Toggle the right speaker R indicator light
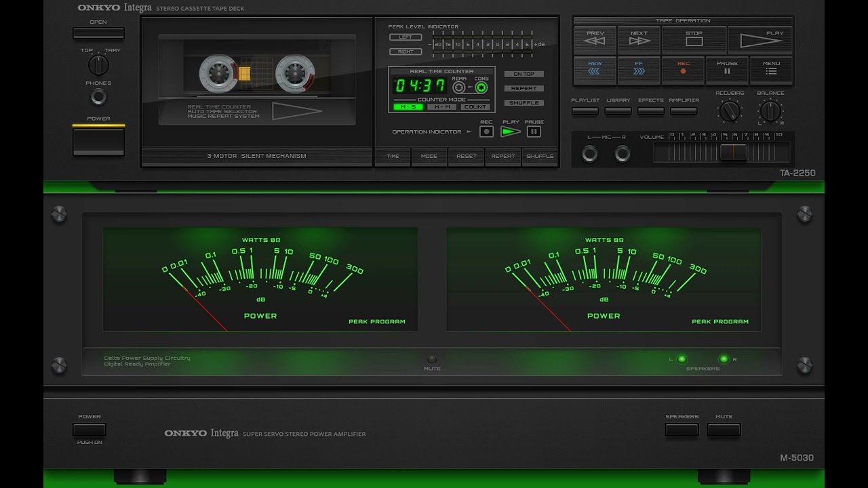 [724, 359]
